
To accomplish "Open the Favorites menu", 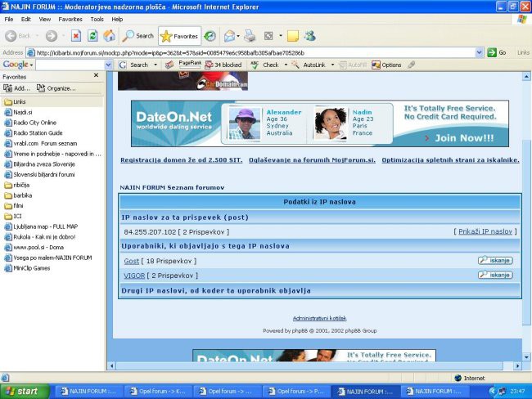I will (70, 20).
